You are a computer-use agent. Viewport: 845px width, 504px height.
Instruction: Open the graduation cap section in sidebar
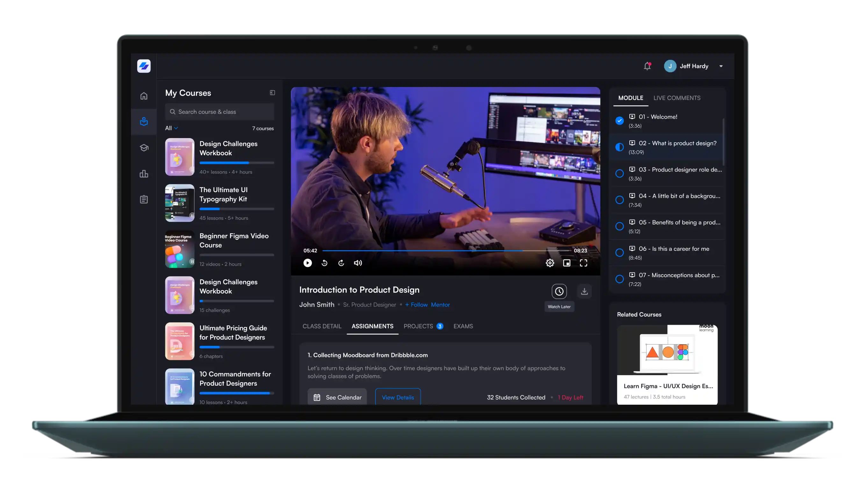(x=143, y=148)
